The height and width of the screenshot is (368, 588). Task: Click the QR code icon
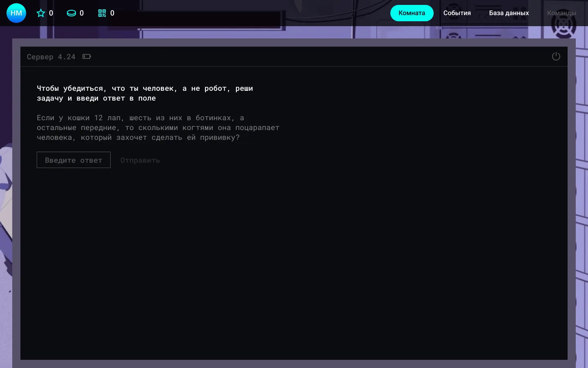coord(102,13)
